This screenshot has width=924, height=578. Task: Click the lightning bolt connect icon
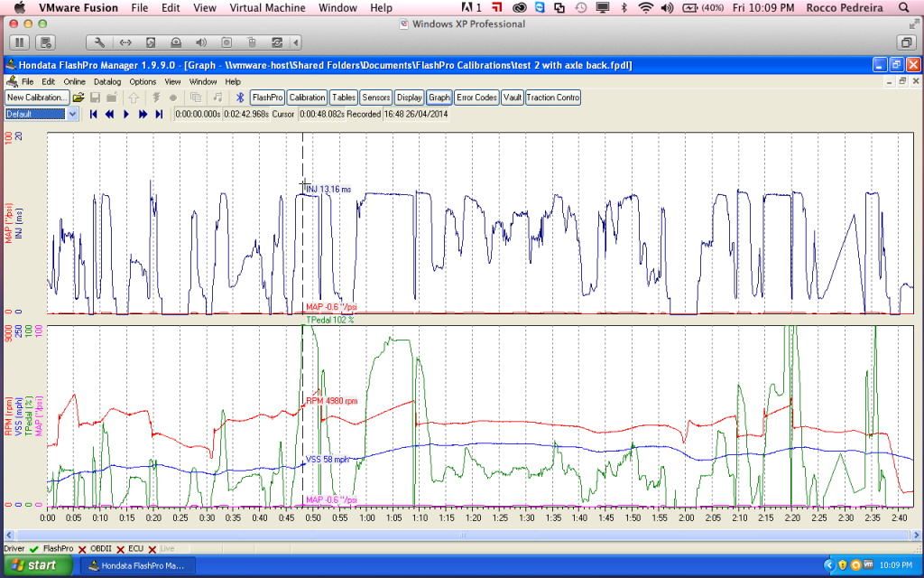pos(156,98)
